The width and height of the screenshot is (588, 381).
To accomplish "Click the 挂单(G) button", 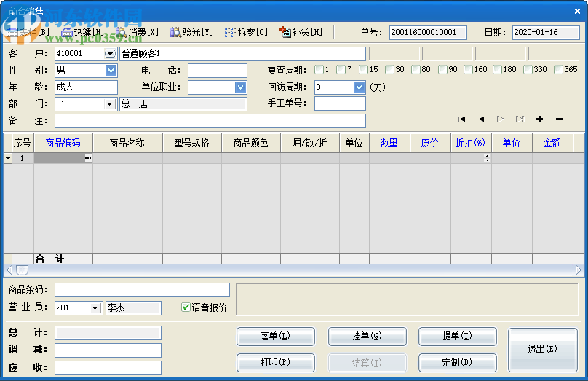I will point(367,337).
